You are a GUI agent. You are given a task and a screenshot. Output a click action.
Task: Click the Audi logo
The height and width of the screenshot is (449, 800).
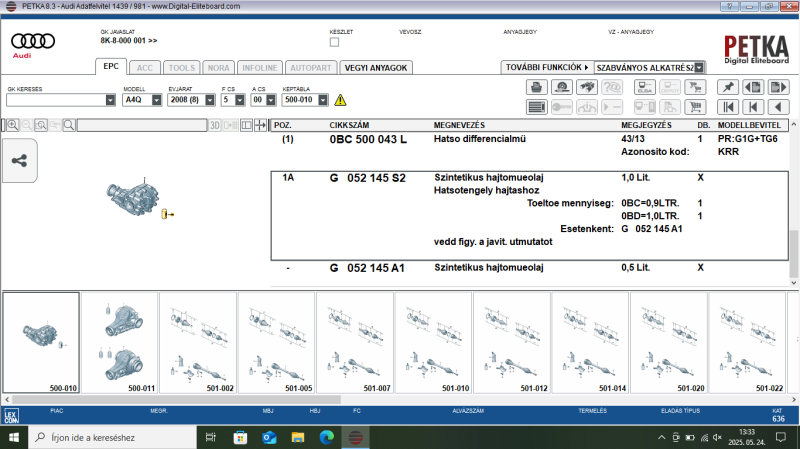(33, 44)
